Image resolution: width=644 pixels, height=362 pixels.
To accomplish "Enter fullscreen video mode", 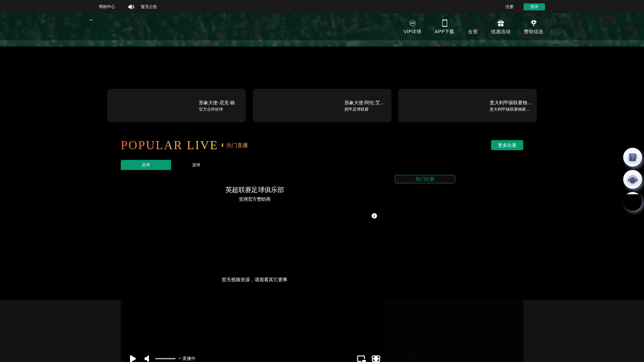I will click(x=376, y=358).
